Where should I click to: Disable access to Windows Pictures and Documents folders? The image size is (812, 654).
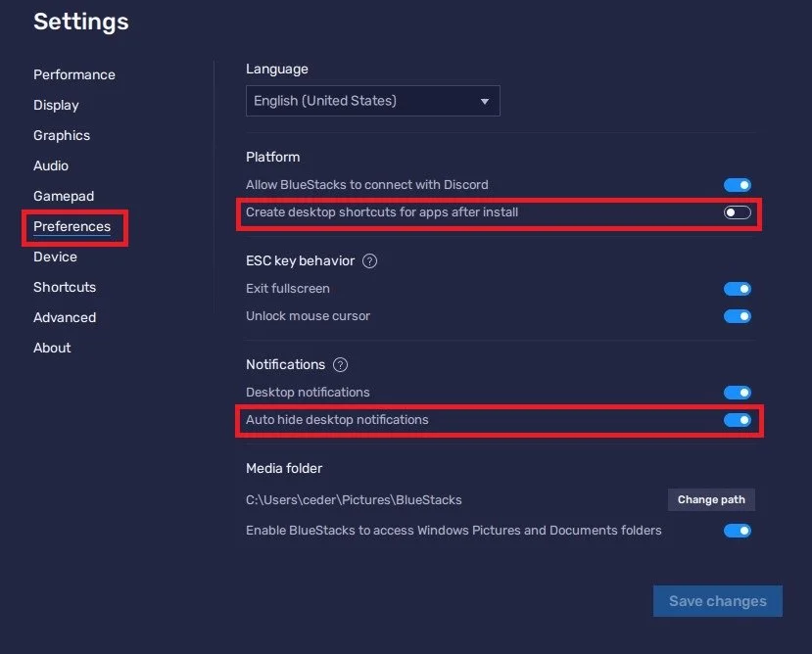click(x=738, y=531)
